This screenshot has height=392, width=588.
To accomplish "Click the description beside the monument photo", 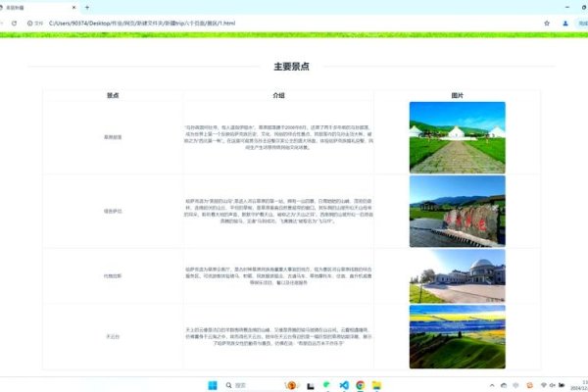I will (x=278, y=212).
